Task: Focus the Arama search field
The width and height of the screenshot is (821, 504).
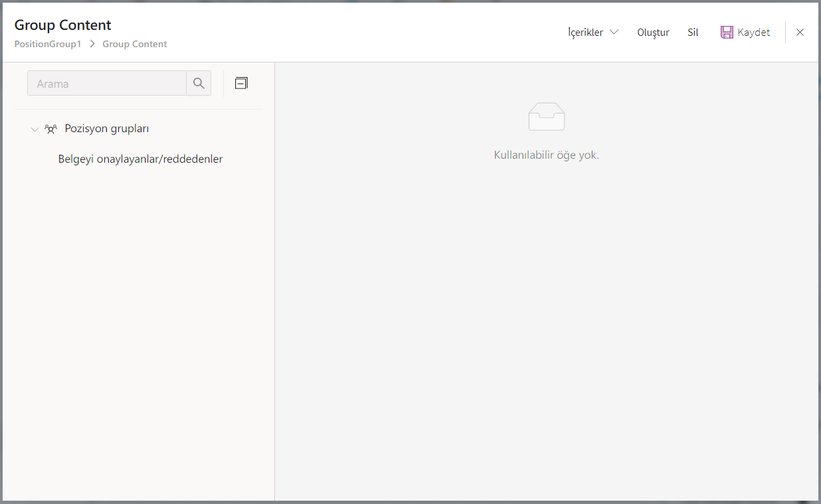Action: coord(107,84)
